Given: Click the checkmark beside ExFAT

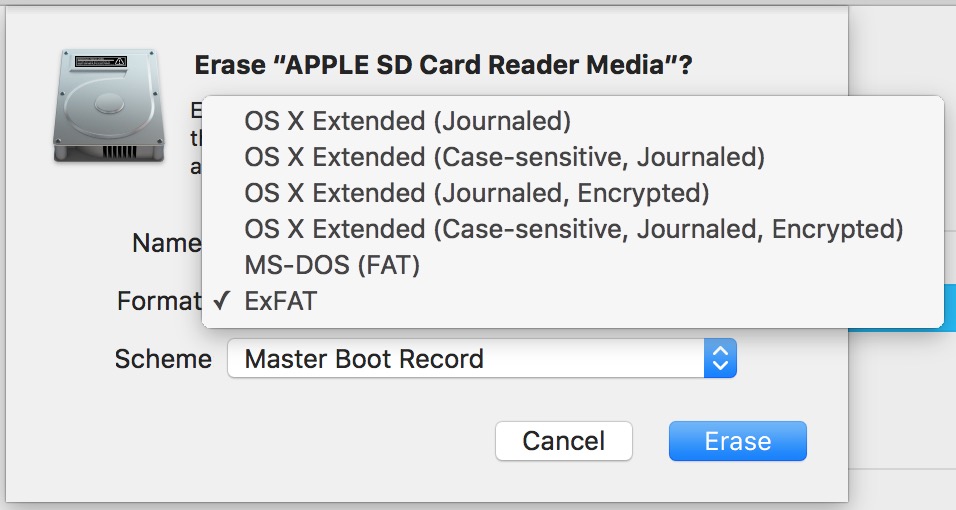Looking at the screenshot, I should [x=223, y=301].
